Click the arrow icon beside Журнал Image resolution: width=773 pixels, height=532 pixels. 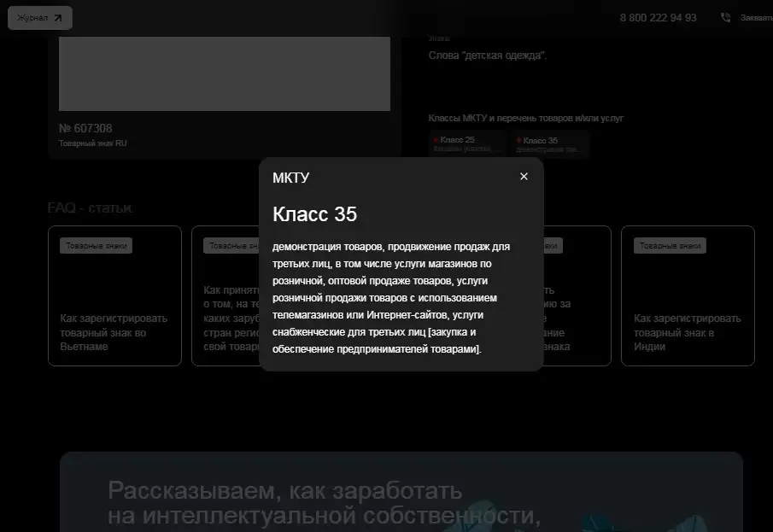[x=58, y=18]
